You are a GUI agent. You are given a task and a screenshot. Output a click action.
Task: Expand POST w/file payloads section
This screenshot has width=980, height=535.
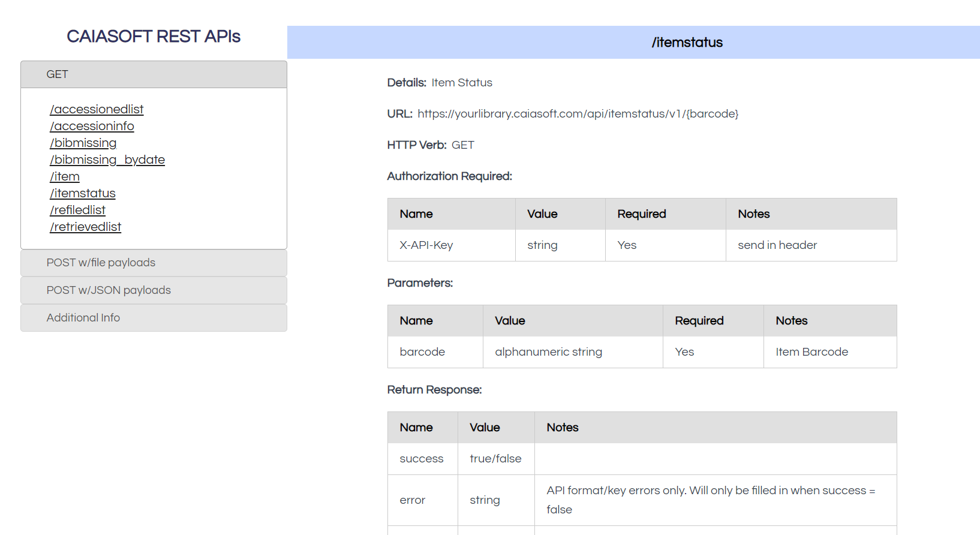154,263
